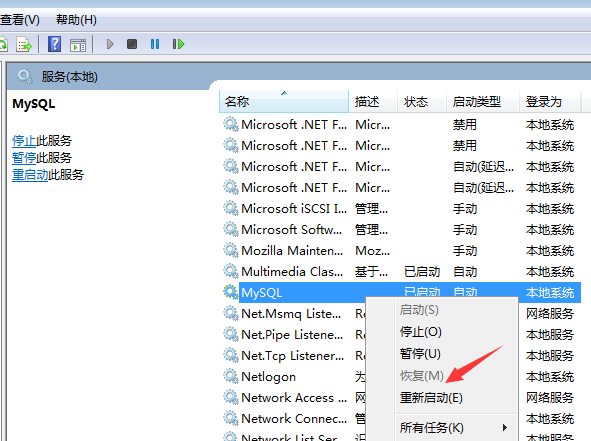
Task: Click 手动 startup type in Mozilla Mainten... row
Action: 465,251
